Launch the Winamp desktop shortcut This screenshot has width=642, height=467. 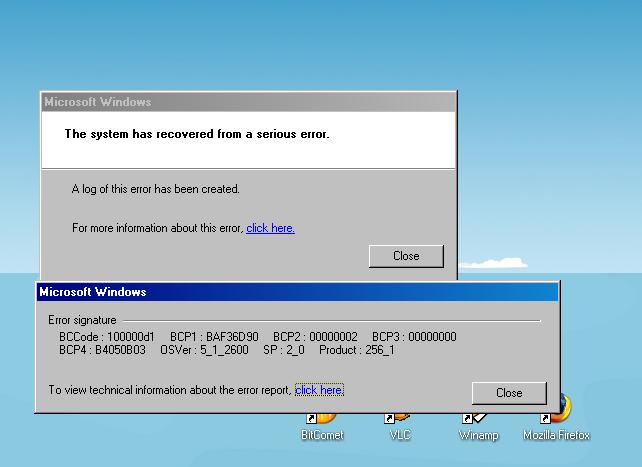coord(478,427)
